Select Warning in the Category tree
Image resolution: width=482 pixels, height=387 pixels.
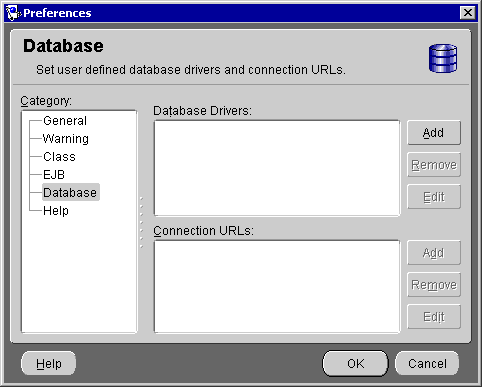pos(66,139)
